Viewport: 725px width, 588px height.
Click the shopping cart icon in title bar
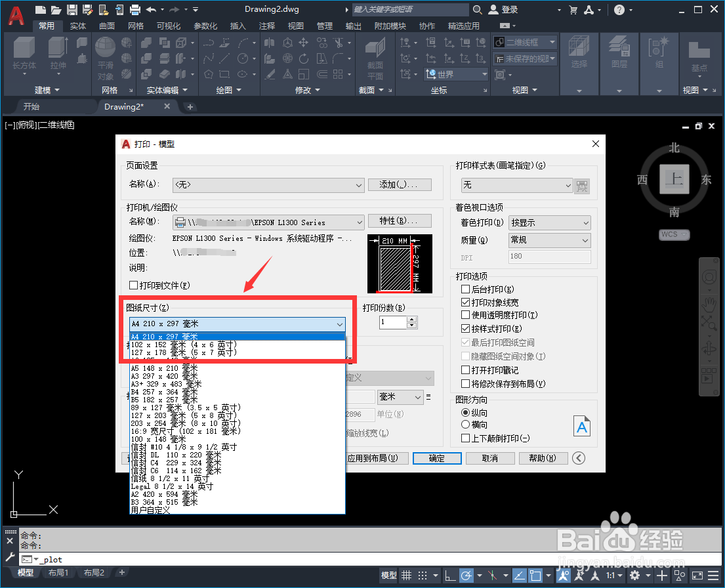point(573,9)
